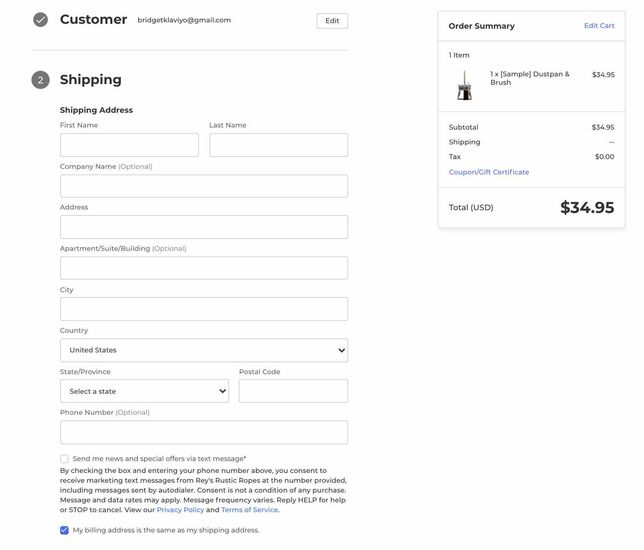
Task: Click the Customer step checkmark icon
Action: (40, 19)
